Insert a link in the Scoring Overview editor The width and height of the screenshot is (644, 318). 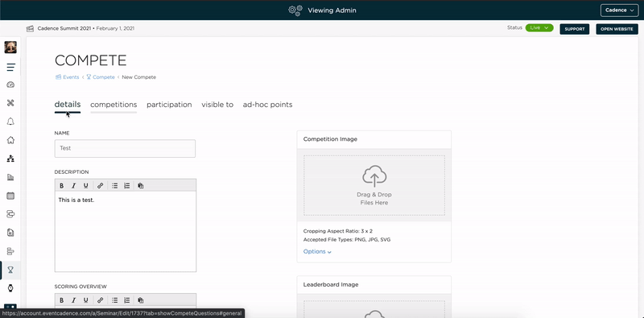100,300
